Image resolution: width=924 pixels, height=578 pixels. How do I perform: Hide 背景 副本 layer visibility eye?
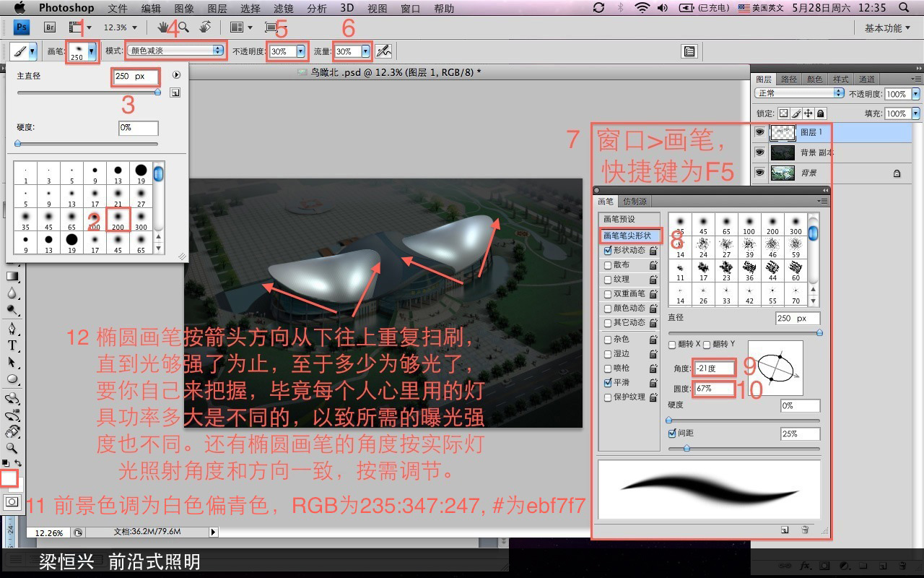[759, 152]
